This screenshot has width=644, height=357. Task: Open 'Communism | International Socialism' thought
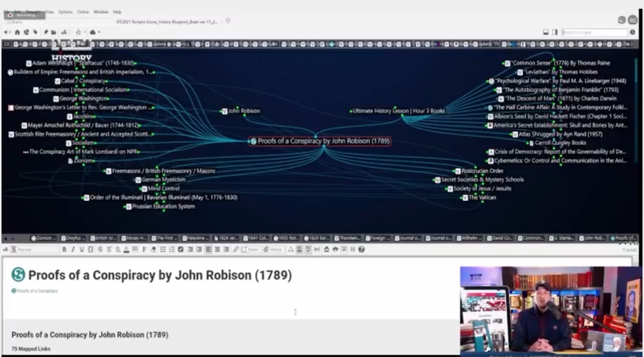pyautogui.click(x=81, y=90)
